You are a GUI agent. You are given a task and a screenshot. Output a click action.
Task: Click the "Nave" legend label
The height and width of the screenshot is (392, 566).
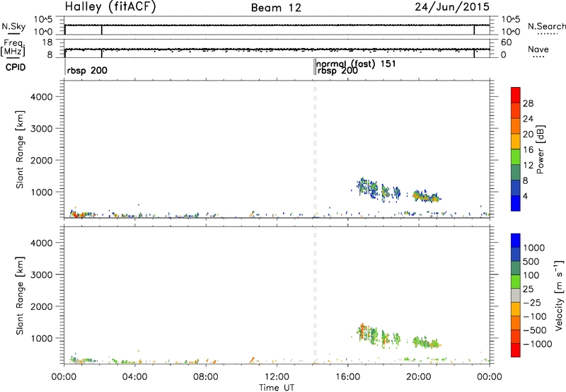point(538,50)
